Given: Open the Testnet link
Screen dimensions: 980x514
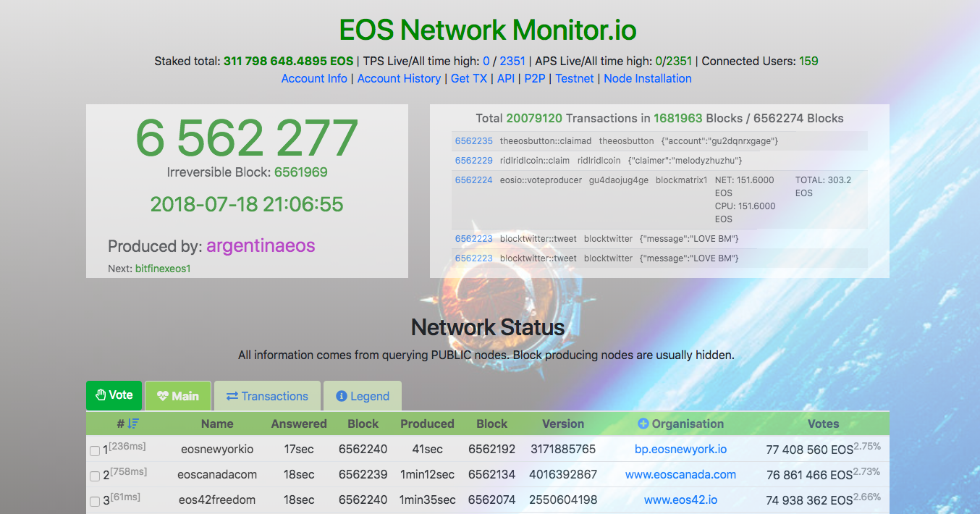Looking at the screenshot, I should coord(575,78).
